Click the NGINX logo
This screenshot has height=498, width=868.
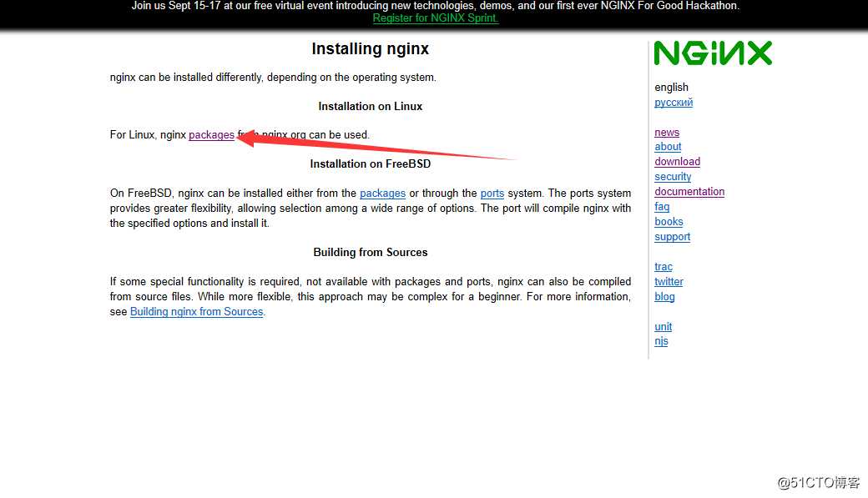pos(713,53)
